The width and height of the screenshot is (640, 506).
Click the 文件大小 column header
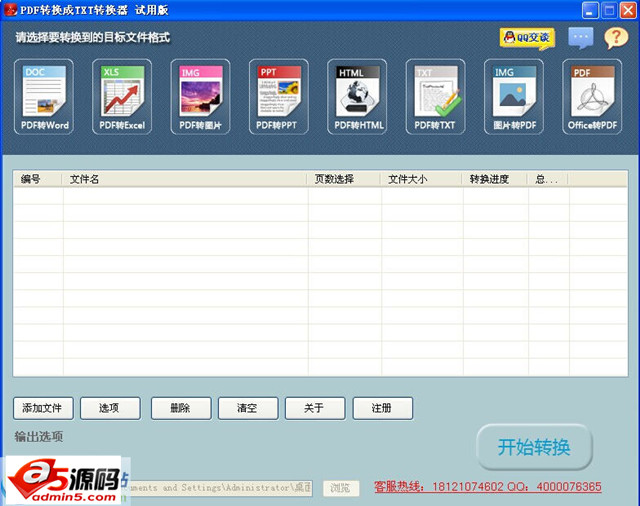(x=421, y=179)
